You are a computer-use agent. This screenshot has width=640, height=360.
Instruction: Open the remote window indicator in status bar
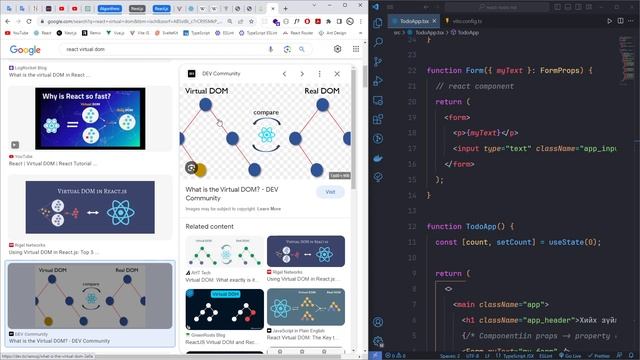pos(375,356)
